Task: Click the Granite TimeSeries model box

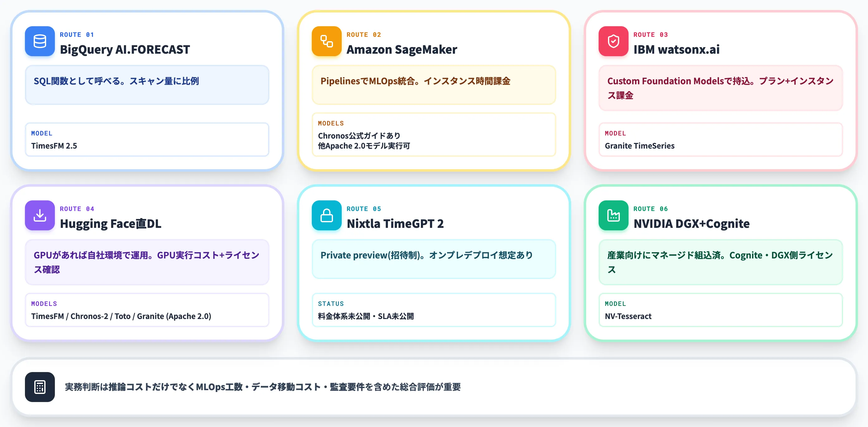Action: (721, 140)
